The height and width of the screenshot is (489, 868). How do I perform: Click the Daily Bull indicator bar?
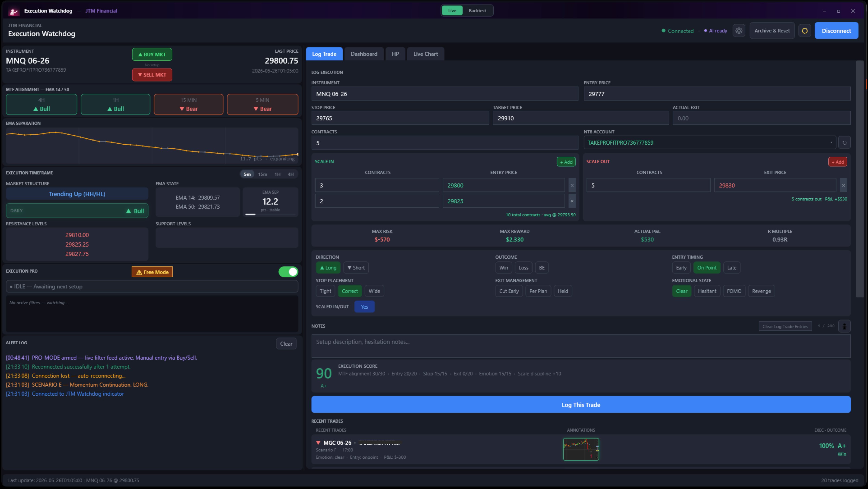[x=77, y=211]
